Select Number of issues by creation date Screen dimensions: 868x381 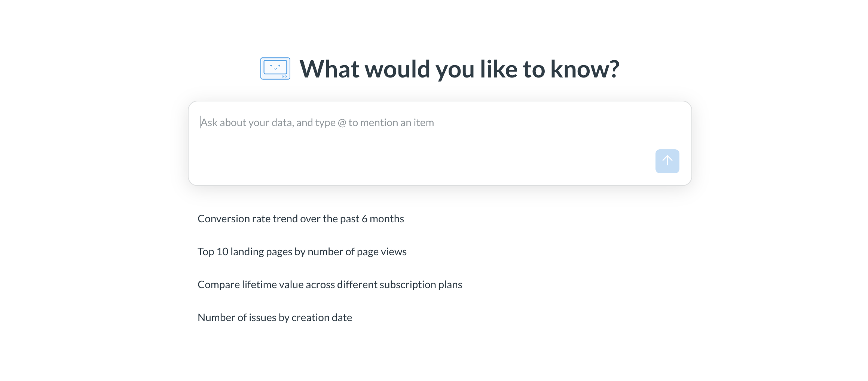click(x=275, y=318)
